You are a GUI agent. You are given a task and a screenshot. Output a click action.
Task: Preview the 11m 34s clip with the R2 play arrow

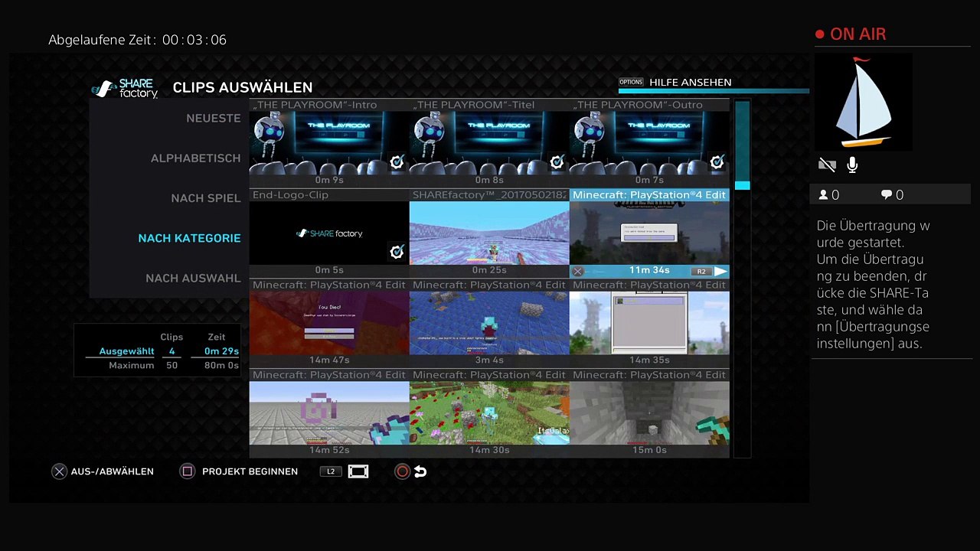click(x=720, y=271)
